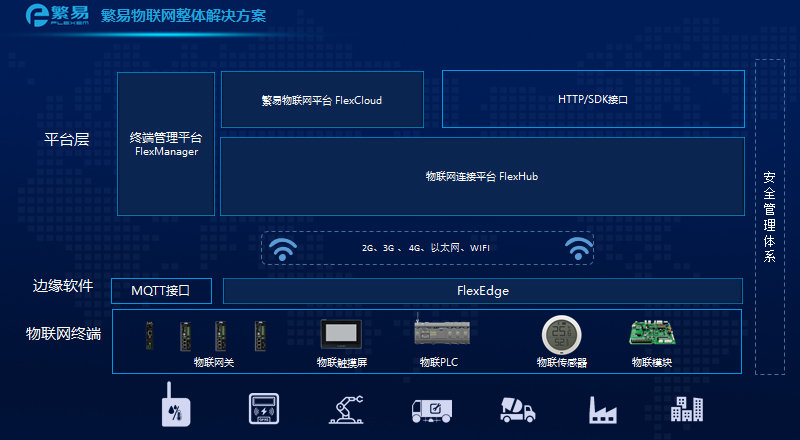This screenshot has width=800, height=440.
Task: Click the FlexEdge bar
Action: [483, 291]
